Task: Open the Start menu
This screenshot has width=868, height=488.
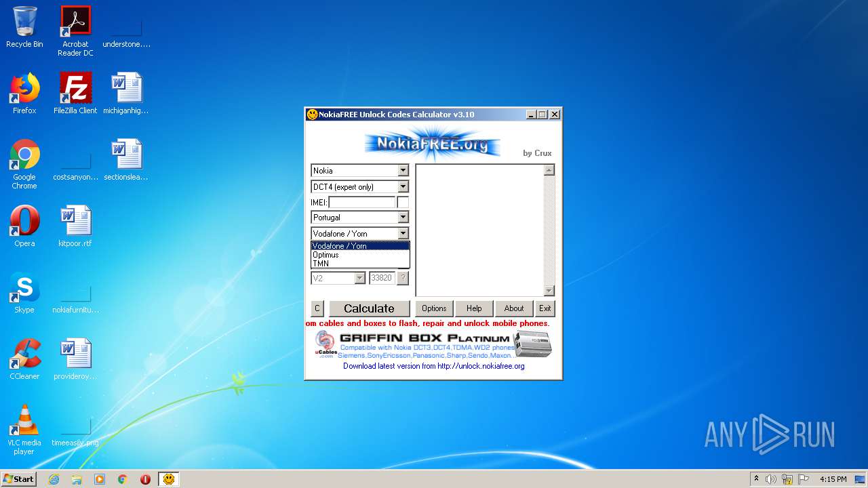Action: [x=19, y=479]
